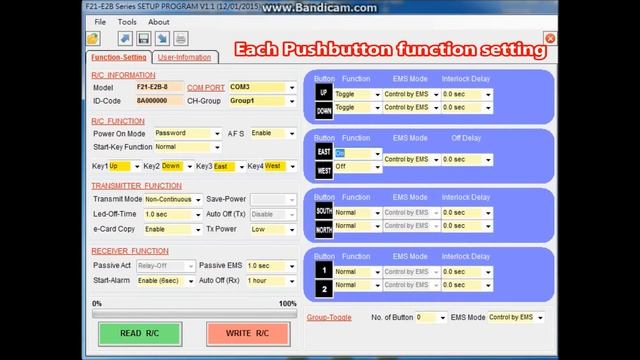Click the blue down-right arrow toolbar icon
The image size is (640, 360).
pyautogui.click(x=162, y=38)
